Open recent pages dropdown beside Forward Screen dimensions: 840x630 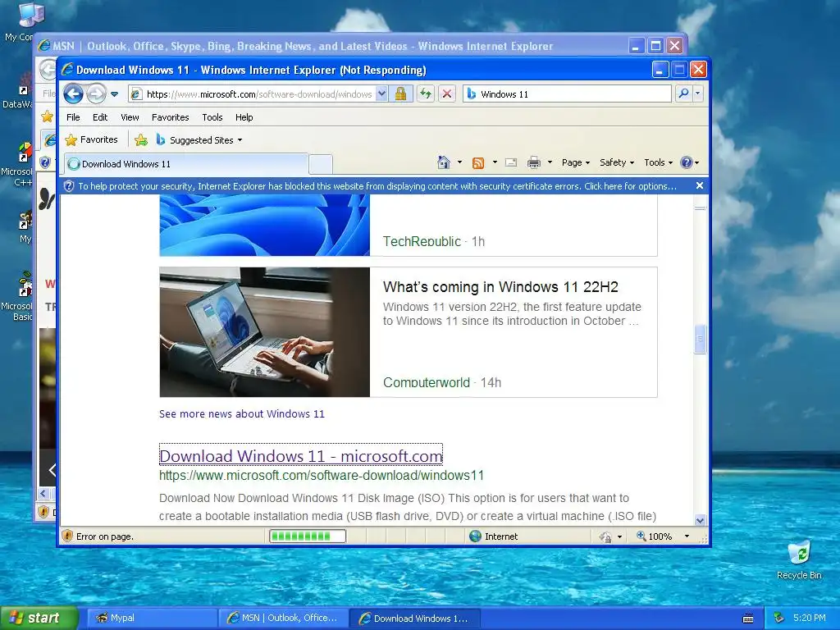point(114,94)
